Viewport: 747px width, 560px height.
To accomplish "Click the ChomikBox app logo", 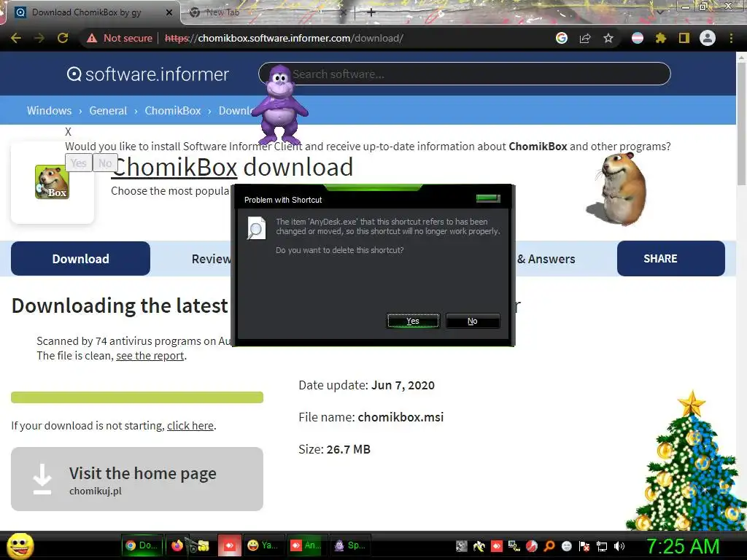I will pyautogui.click(x=53, y=182).
